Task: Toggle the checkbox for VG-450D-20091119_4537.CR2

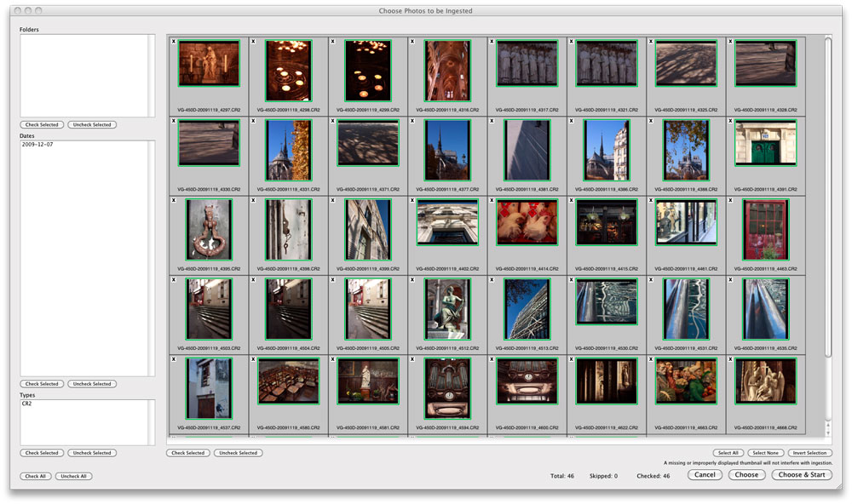Action: click(174, 359)
